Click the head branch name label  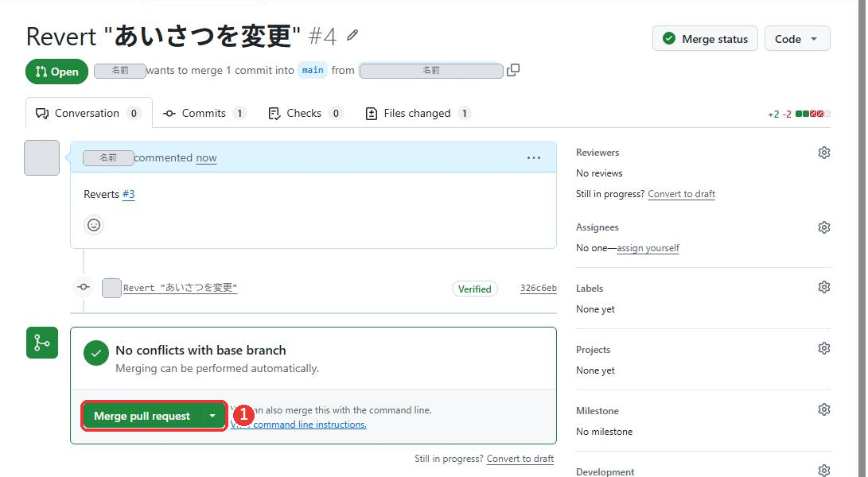(431, 71)
